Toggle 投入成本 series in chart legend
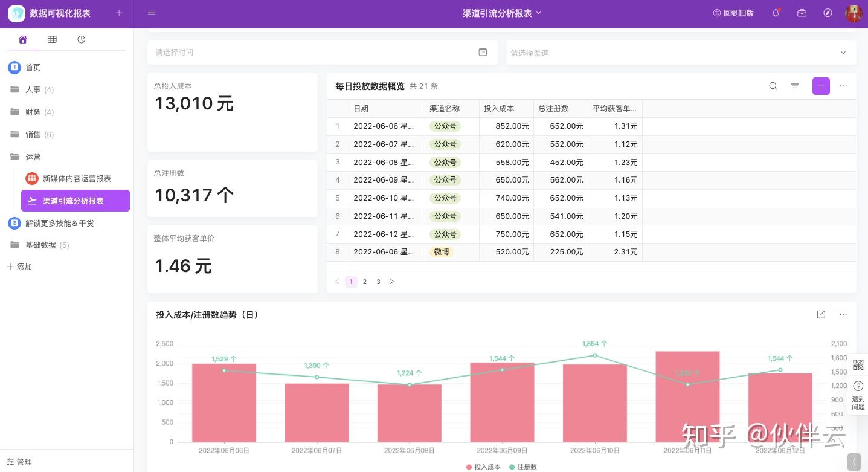 (x=483, y=467)
